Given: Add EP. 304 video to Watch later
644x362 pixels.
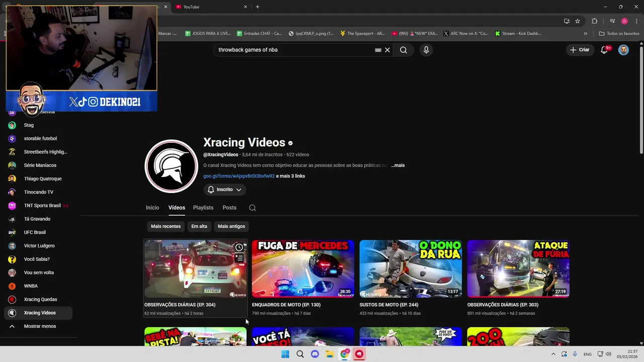Looking at the screenshot, I should coord(239,247).
